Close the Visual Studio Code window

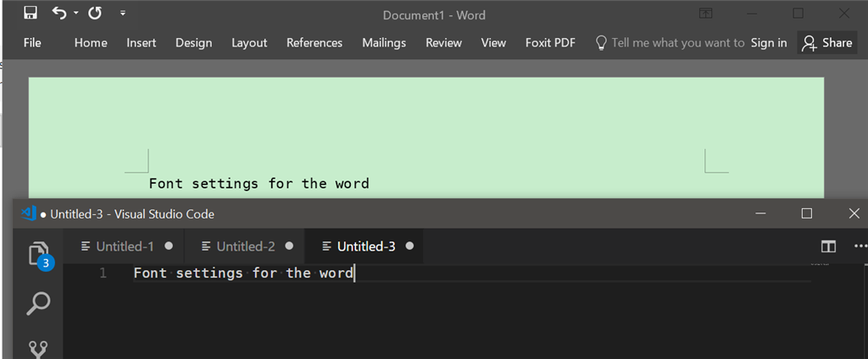click(854, 213)
